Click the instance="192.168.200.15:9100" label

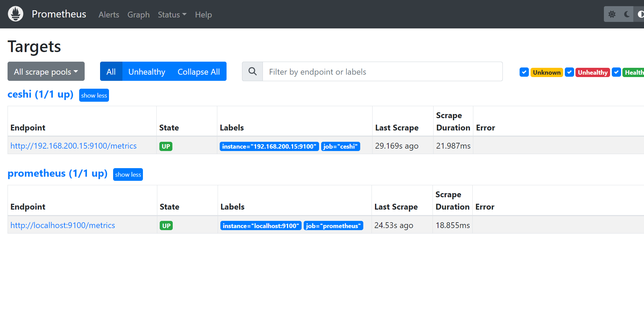(269, 146)
